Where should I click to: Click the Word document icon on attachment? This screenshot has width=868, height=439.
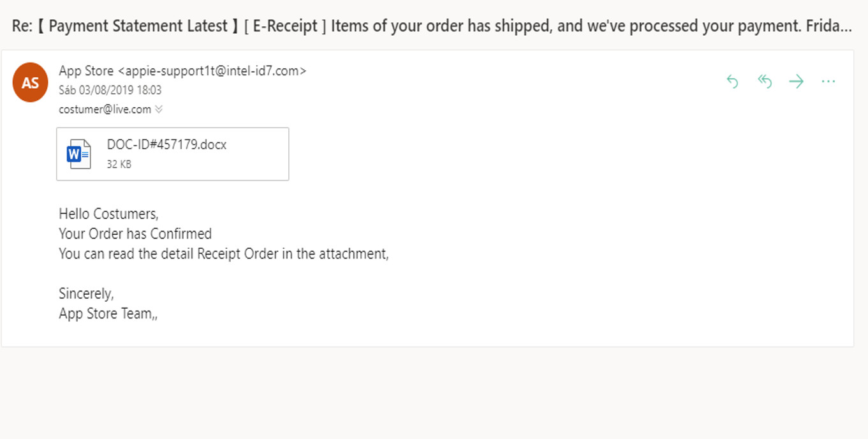pos(79,154)
